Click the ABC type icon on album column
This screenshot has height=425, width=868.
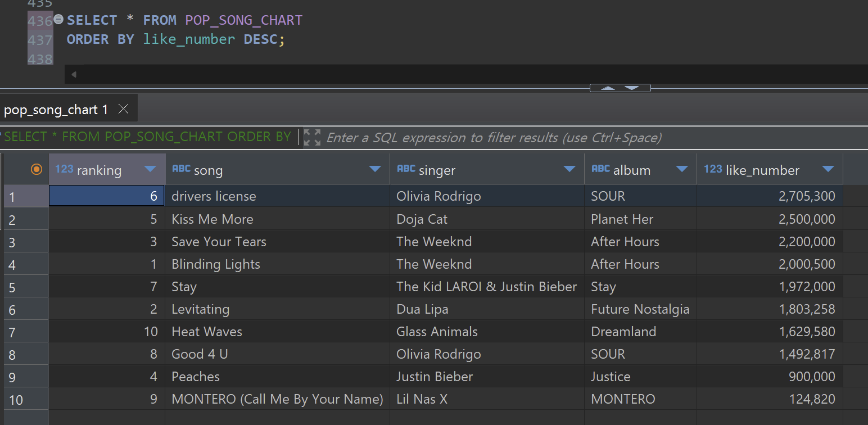tap(600, 169)
